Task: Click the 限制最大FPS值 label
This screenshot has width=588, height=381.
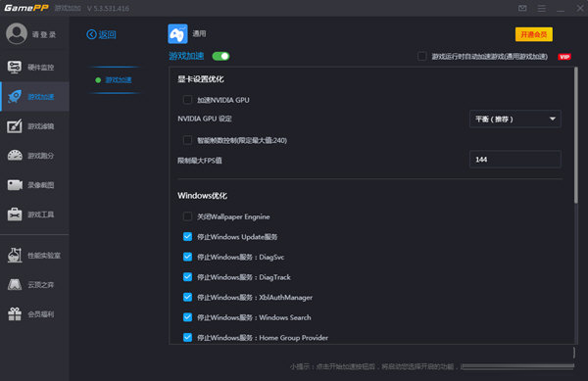Action: [x=200, y=161]
